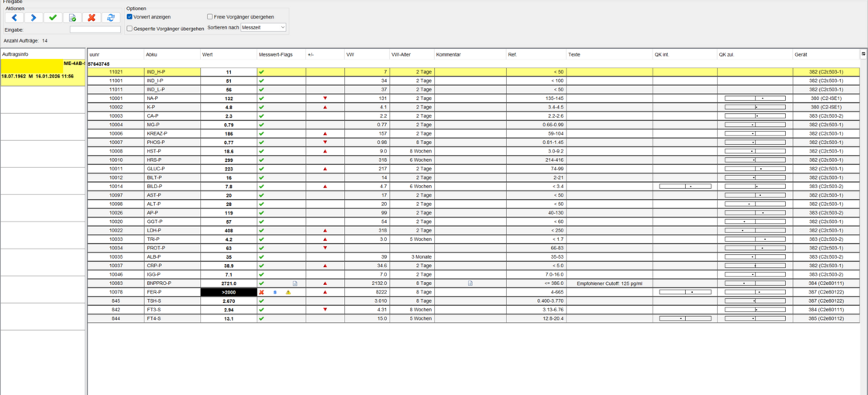
Task: Open the note icon in BNPPRO-P Kommentar column
Action: [470, 283]
